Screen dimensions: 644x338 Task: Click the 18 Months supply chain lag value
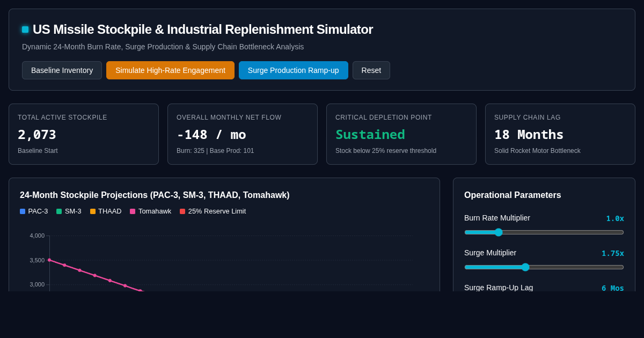point(529,135)
